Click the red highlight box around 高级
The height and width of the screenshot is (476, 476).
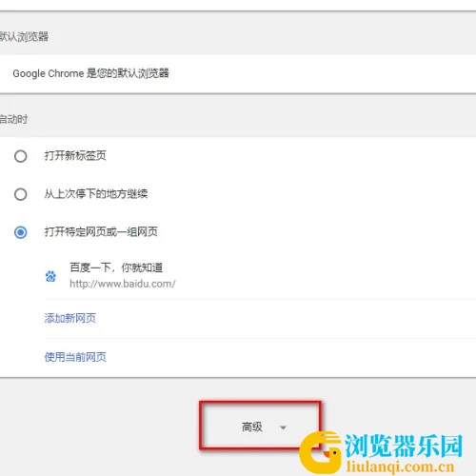(260, 425)
